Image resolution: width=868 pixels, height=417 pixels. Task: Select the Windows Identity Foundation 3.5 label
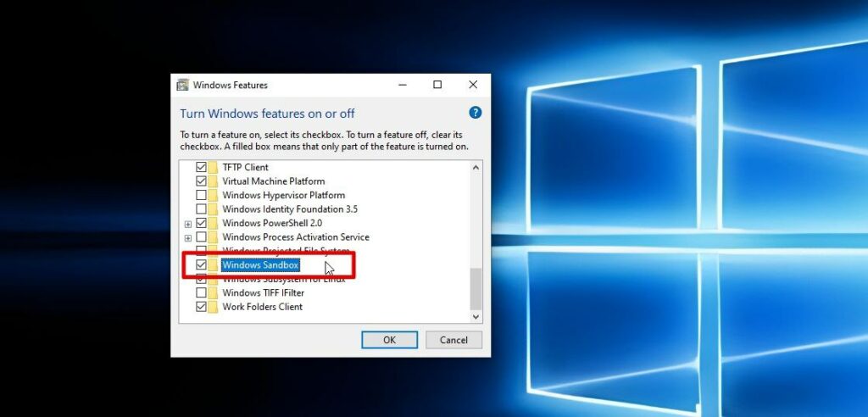click(290, 209)
